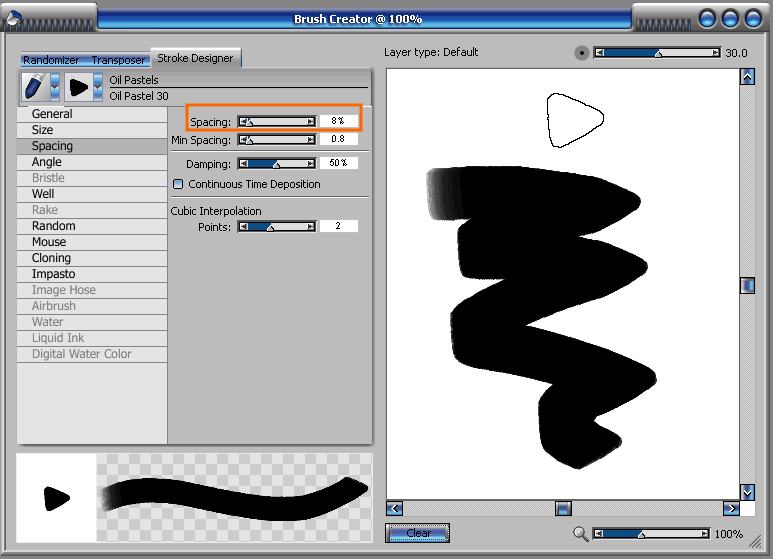
Task: Increase Min Spacing with right arrow
Action: [x=311, y=140]
